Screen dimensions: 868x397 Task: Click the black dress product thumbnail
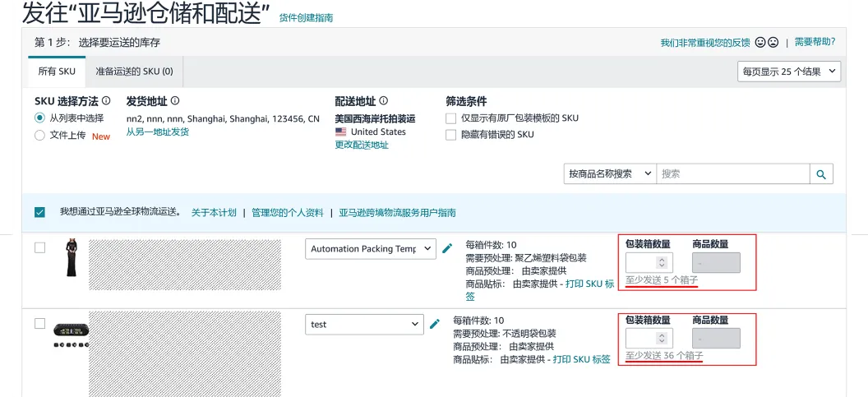click(71, 257)
